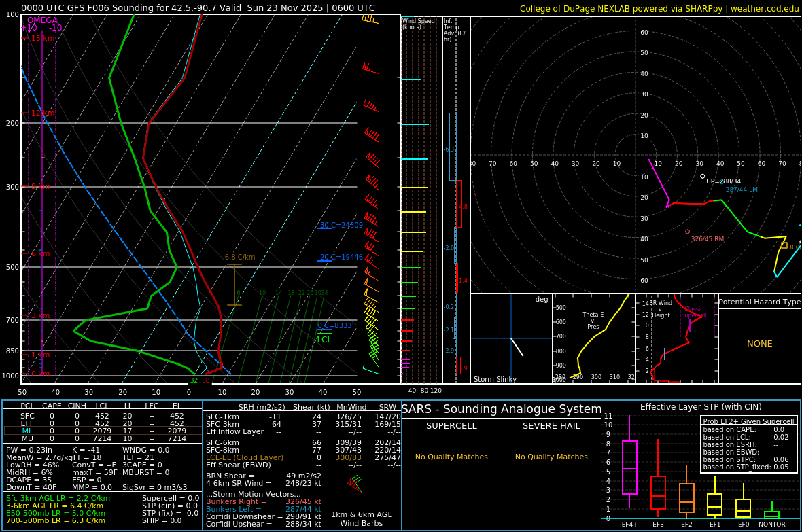Click the Bunkers Right = 326/45 kt line
This screenshot has height=532, width=802.
click(x=264, y=502)
